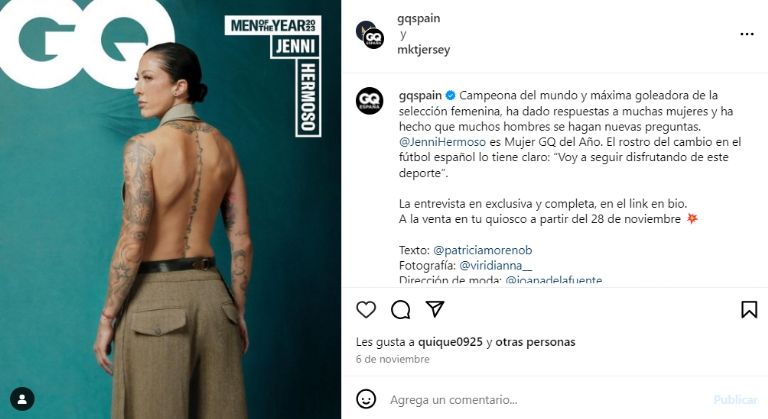The width and height of the screenshot is (768, 419).
Task: Open the @JenniHermoso mention
Action: (x=442, y=142)
